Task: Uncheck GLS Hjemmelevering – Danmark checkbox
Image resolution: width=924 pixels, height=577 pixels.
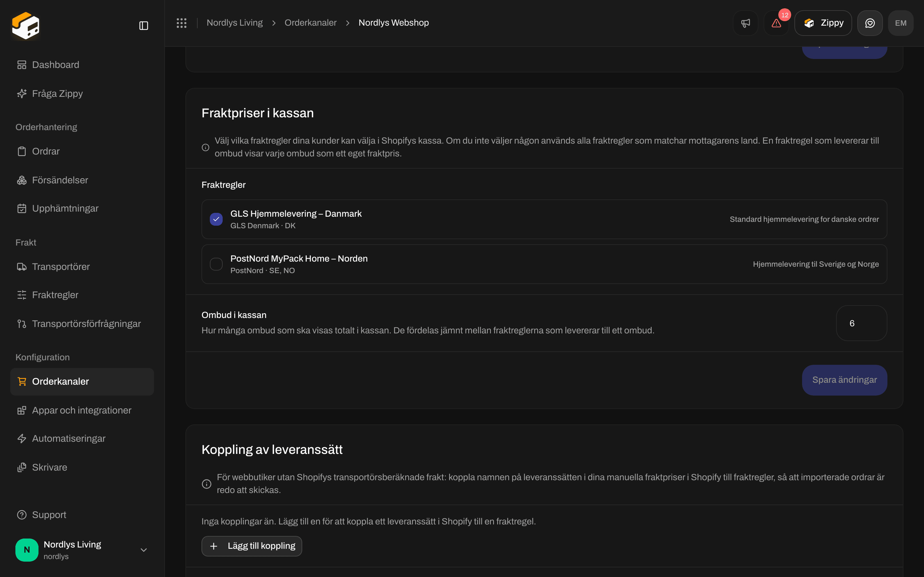Action: pos(216,219)
